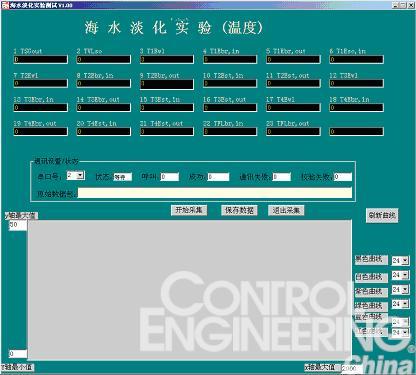
Task: Click the X-axis maximum value field
Action: [x=352, y=368]
